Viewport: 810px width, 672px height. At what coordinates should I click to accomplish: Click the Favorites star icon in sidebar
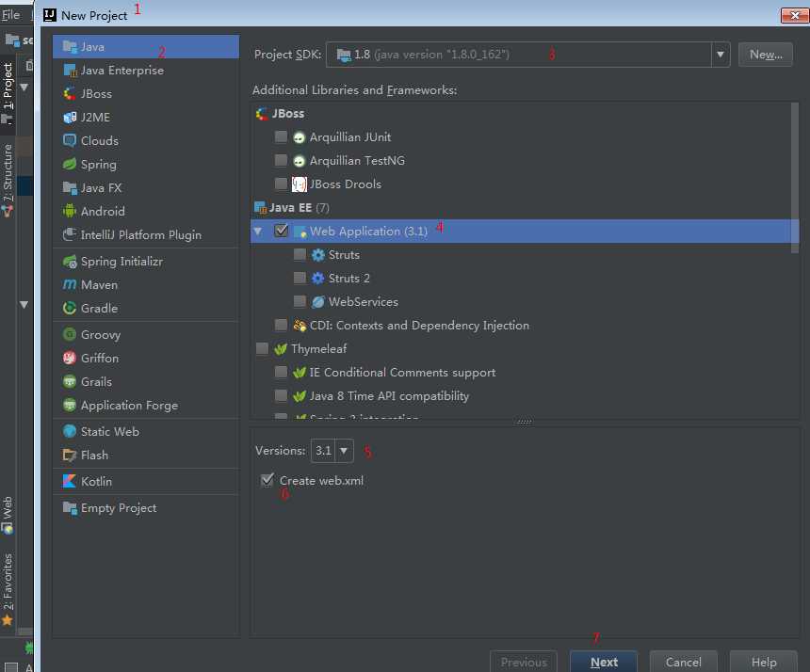pos(8,620)
